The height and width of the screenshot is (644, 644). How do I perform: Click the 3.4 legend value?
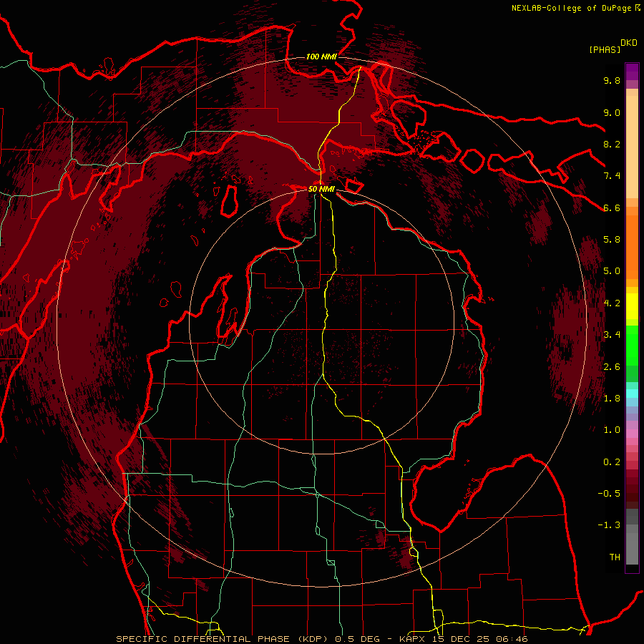point(612,335)
